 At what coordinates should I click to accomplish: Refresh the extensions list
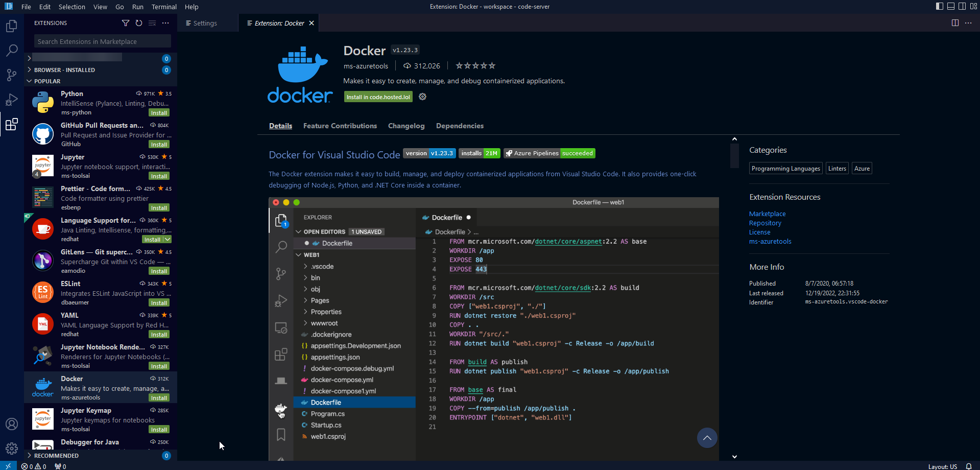pos(138,23)
